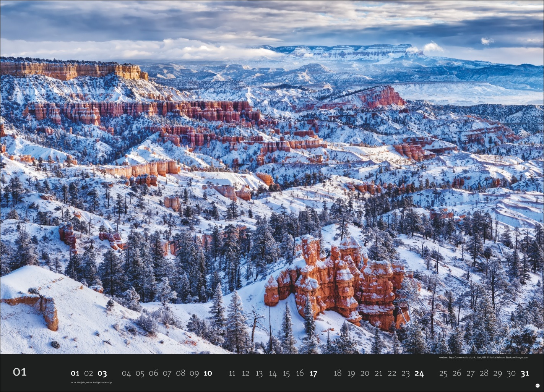Click the orange hoodoo rock formation in foreground

(x=336, y=283)
